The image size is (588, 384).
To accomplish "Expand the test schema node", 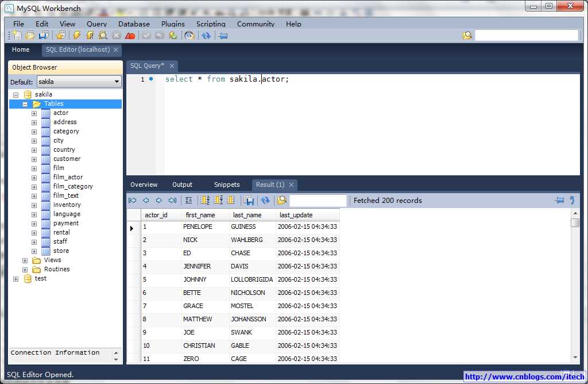I will pyautogui.click(x=16, y=279).
